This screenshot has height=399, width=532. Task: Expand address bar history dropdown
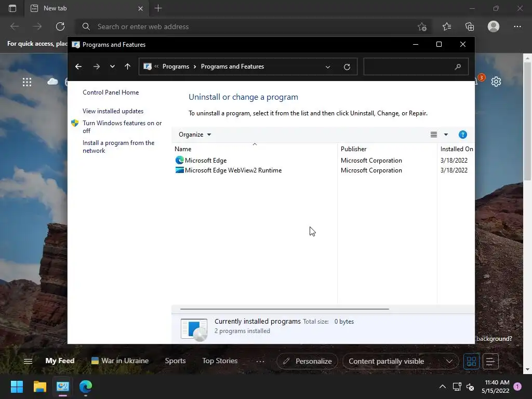[x=328, y=67]
